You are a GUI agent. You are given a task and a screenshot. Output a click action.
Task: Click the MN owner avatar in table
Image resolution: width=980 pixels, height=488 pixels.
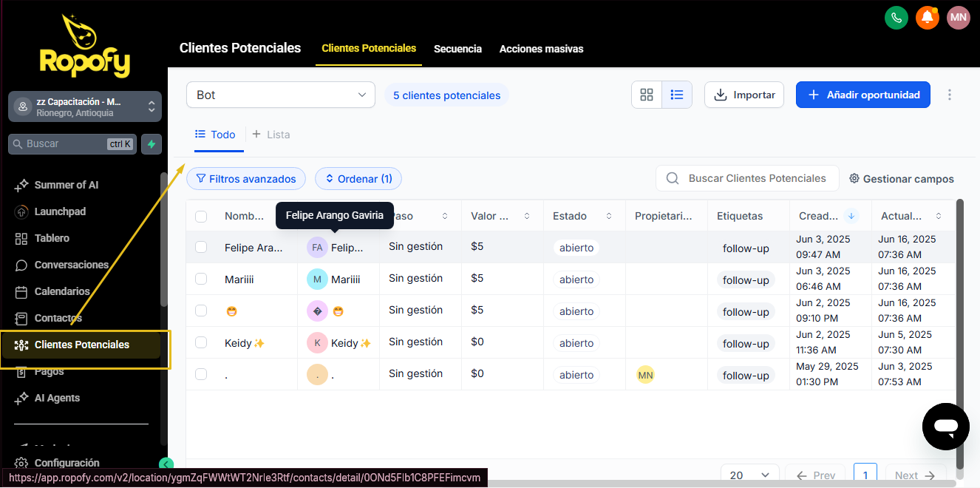(x=645, y=375)
